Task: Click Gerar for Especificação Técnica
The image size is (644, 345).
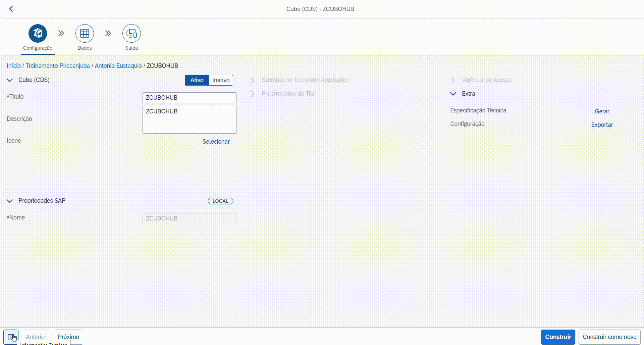Action: pos(602,111)
